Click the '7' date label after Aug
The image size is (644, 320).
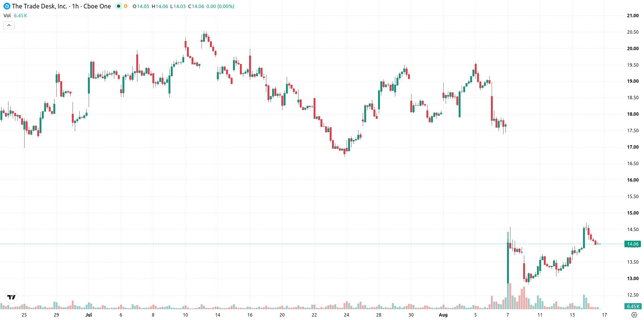(508, 315)
